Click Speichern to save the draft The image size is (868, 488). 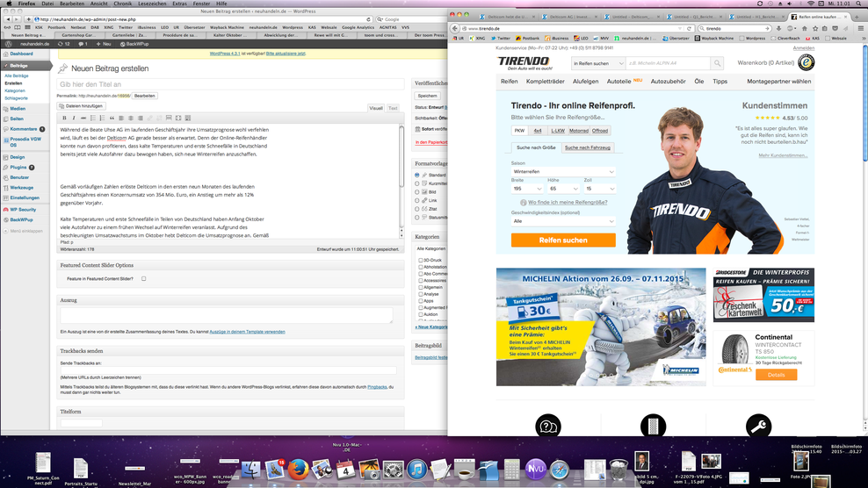pos(427,96)
